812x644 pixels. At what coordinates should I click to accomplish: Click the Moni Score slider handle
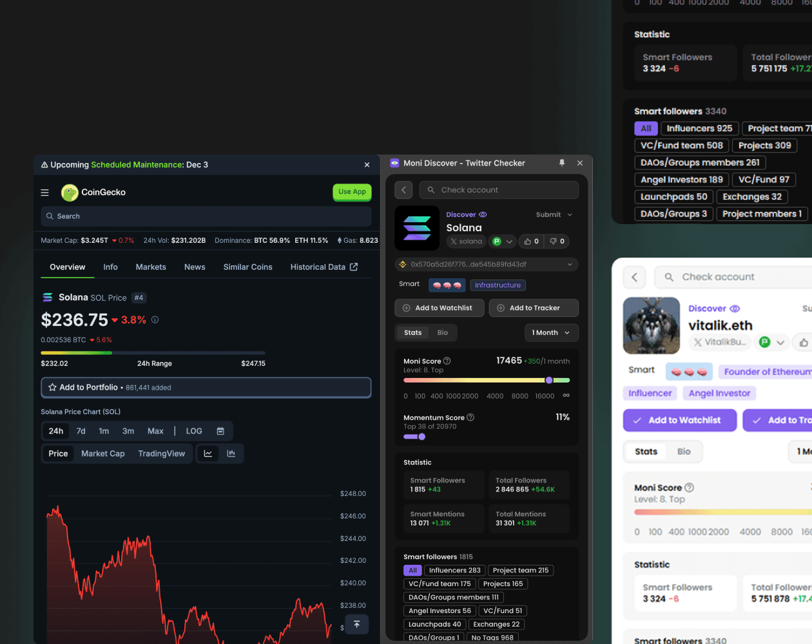coord(549,381)
